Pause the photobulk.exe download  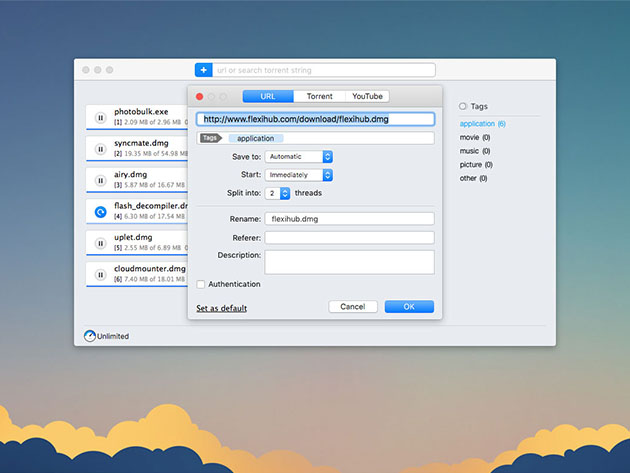pyautogui.click(x=100, y=117)
